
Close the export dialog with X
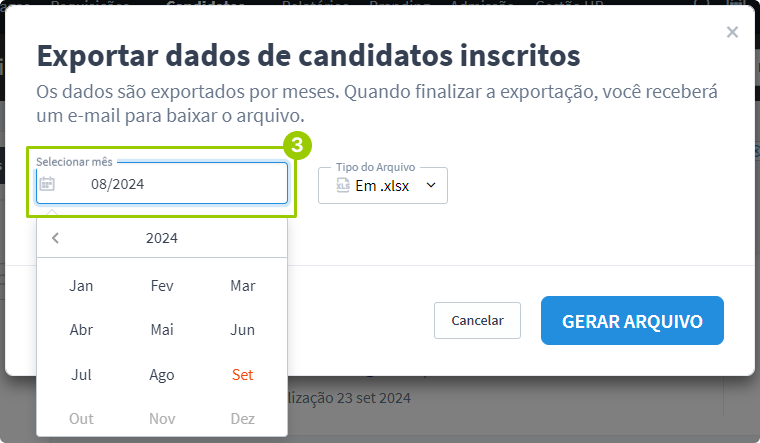tap(732, 33)
